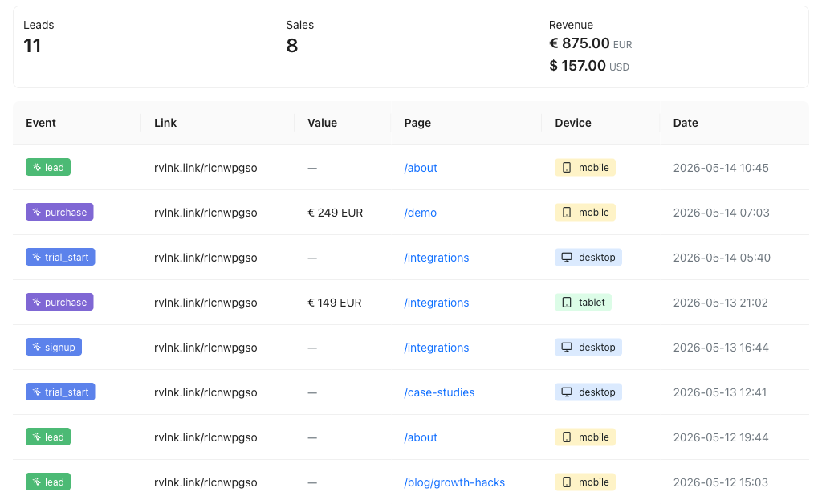Click the Page column header
Image resolution: width=822 pixels, height=504 pixels.
[417, 123]
